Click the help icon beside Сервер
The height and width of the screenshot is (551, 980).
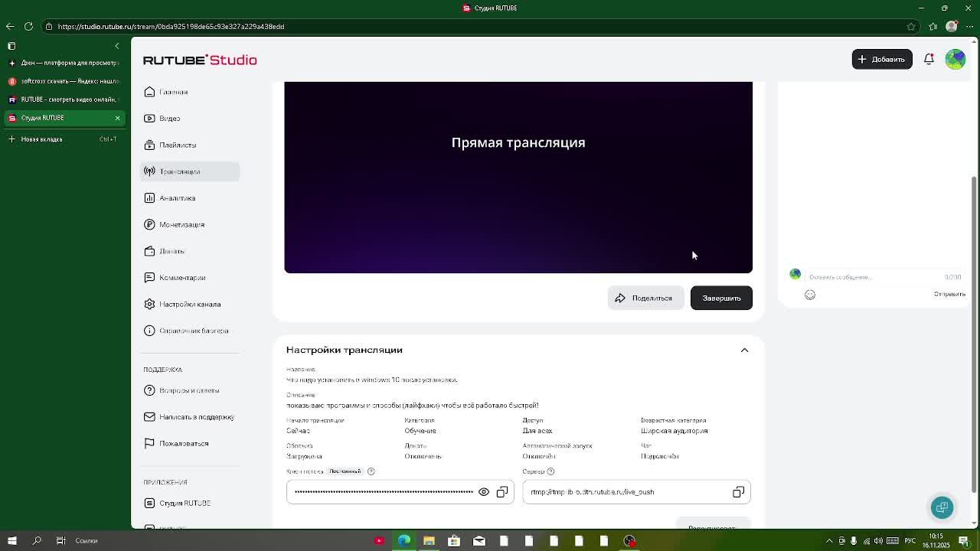[550, 471]
